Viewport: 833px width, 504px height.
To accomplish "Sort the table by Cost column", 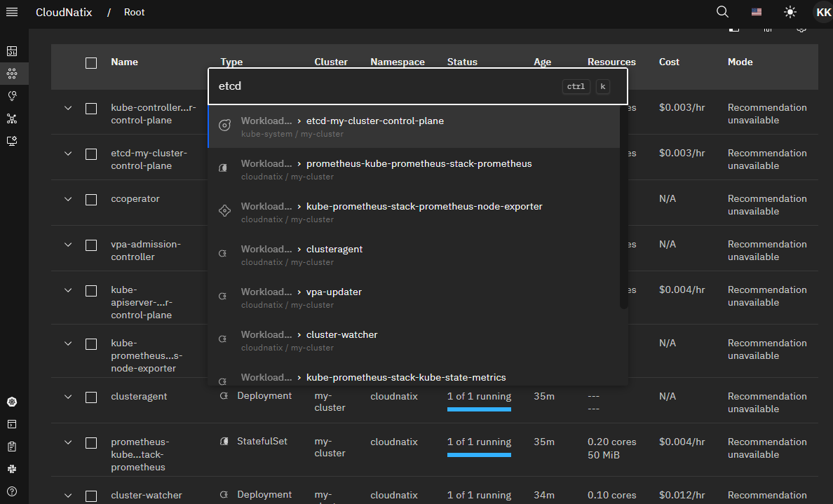I will coord(669,62).
